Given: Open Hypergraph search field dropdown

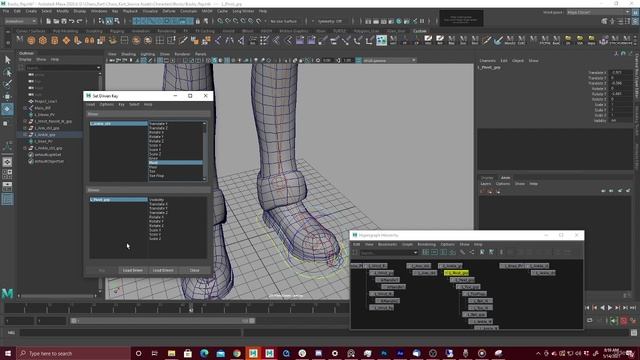Looking at the screenshot, I should 415,253.
